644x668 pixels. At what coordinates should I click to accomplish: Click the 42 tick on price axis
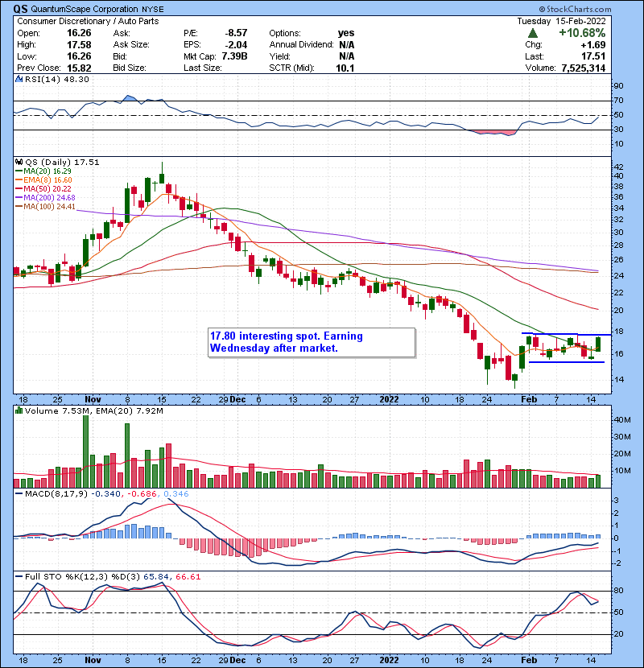click(618, 167)
